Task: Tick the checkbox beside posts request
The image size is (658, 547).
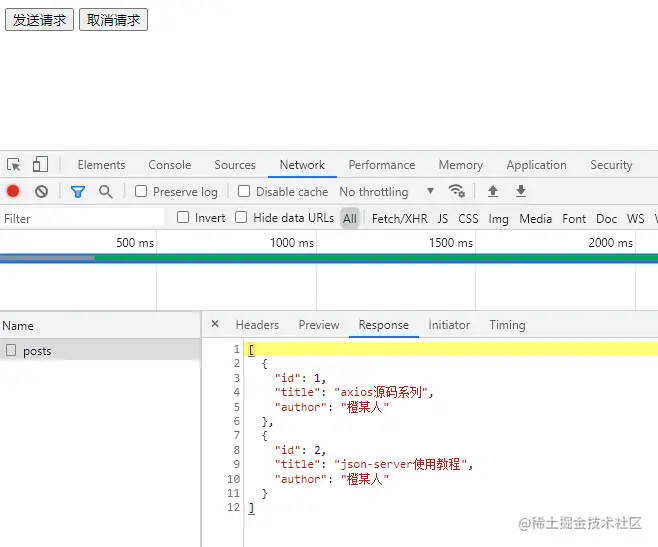Action: click(11, 350)
